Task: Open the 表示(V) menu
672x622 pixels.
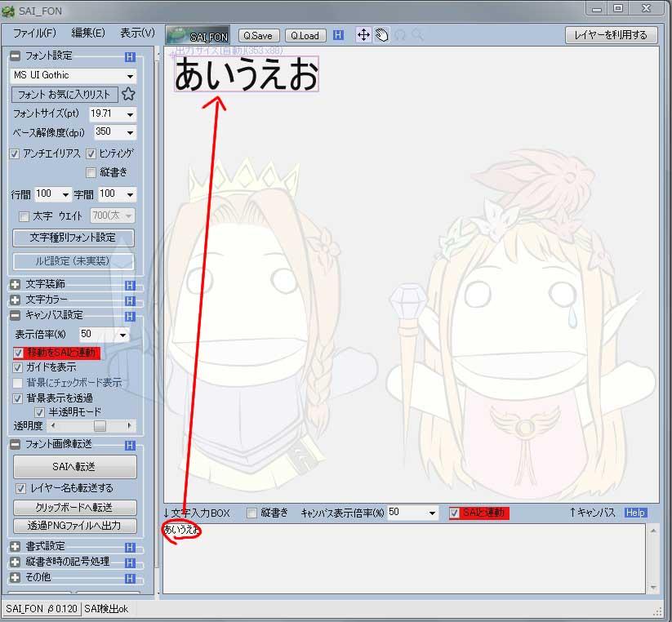Action: pyautogui.click(x=137, y=33)
